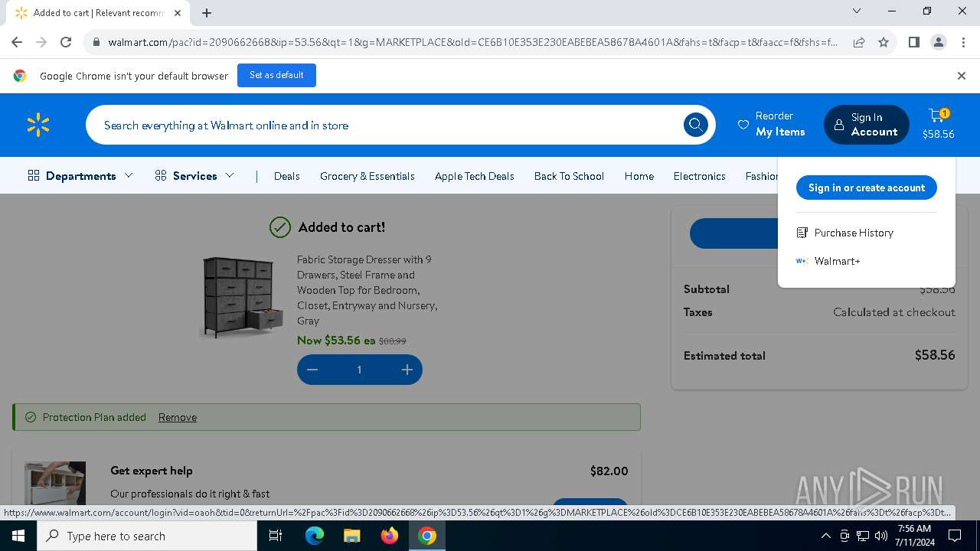Click Set as default browser button
Viewport: 980px width, 551px height.
click(276, 75)
